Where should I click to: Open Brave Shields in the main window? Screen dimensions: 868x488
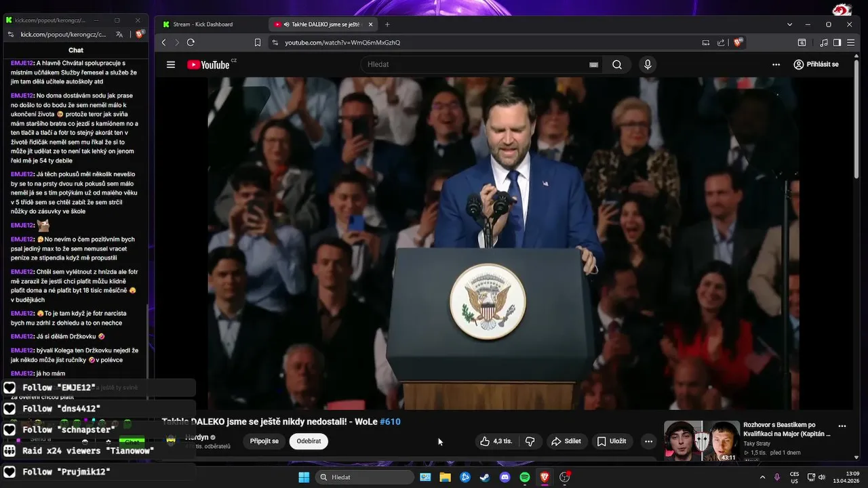738,42
